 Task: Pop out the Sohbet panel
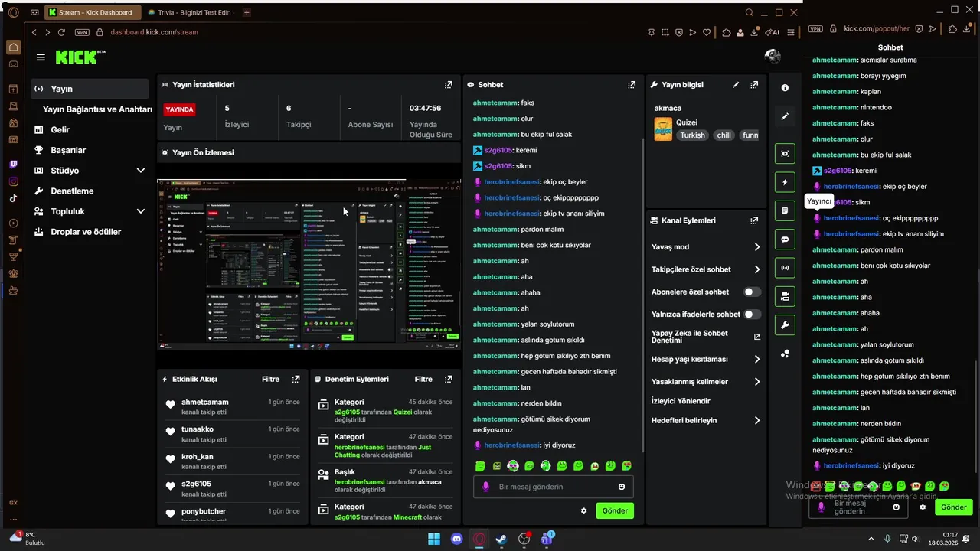[x=632, y=85]
